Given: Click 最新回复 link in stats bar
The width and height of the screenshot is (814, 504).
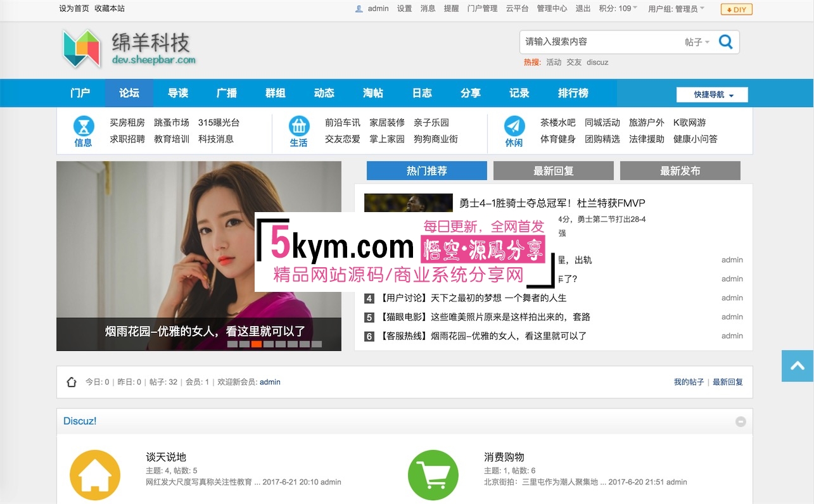Looking at the screenshot, I should point(728,382).
